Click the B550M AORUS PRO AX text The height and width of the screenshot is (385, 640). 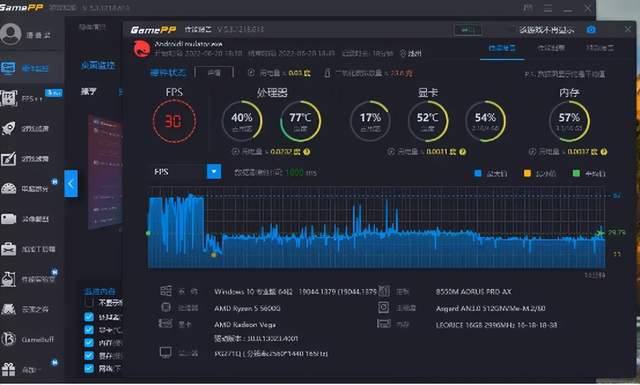click(x=473, y=292)
